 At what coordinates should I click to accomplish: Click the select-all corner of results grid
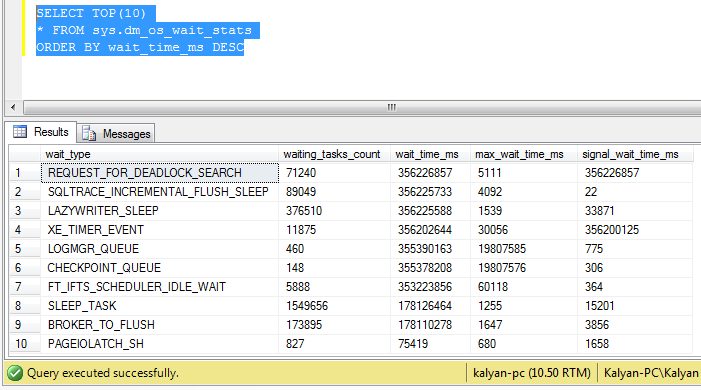click(25, 154)
